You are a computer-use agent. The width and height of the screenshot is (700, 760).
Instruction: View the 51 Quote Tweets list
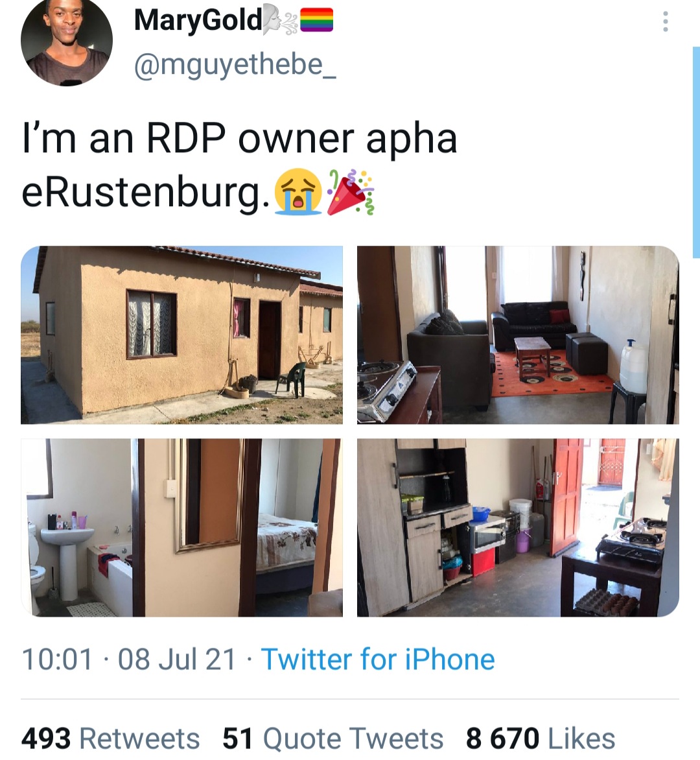pos(332,738)
